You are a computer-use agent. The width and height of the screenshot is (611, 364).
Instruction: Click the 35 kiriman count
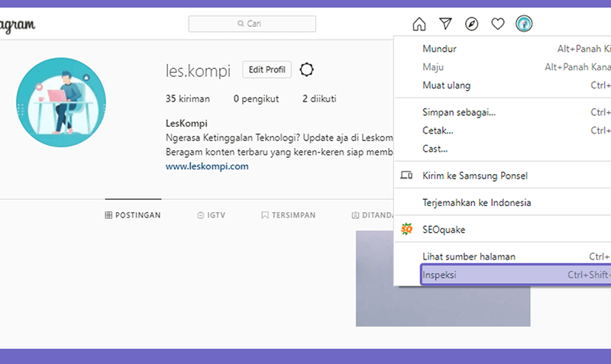[188, 99]
